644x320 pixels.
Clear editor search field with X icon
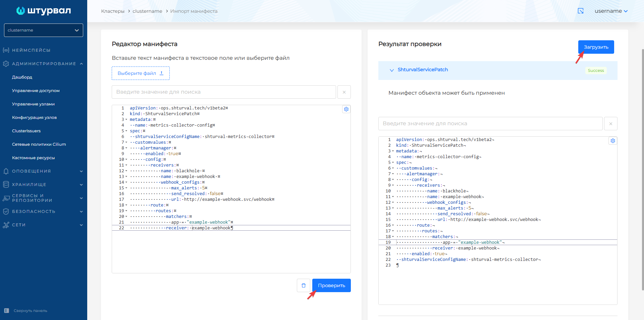[x=344, y=92]
